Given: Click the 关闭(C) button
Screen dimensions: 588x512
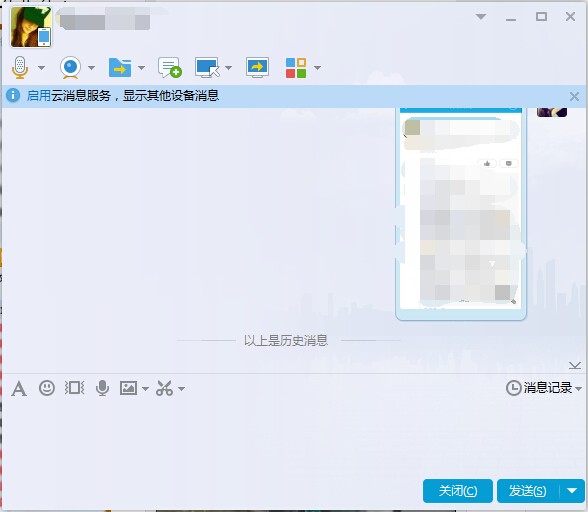Looking at the screenshot, I should (x=458, y=491).
